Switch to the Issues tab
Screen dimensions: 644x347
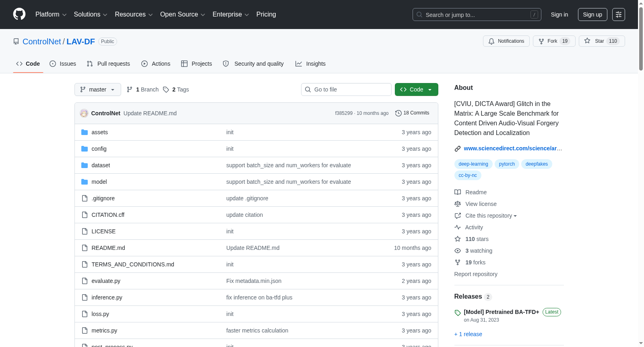(x=63, y=64)
